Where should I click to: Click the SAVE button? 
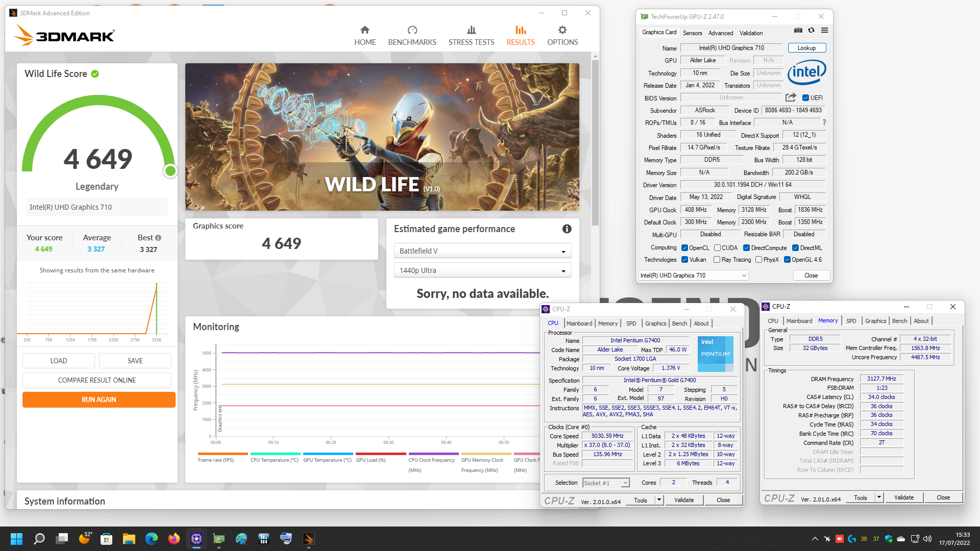click(x=135, y=361)
